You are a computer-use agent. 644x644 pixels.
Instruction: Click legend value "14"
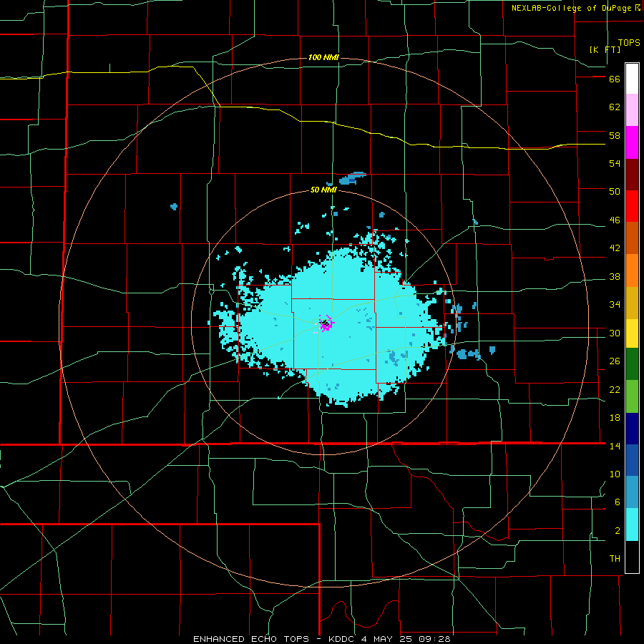(615, 446)
